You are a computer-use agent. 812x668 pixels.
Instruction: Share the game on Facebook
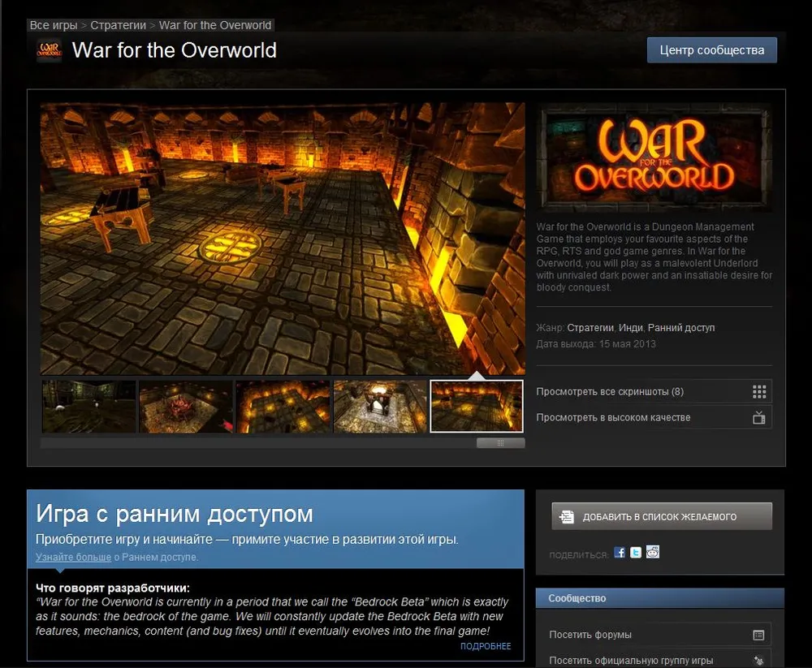coord(620,553)
